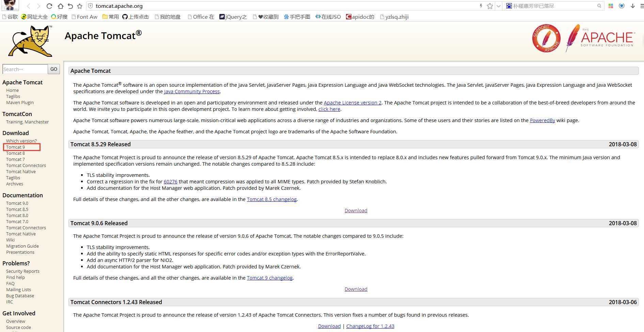
Task: Open the Tomcat 9 changelog link
Action: pos(270,278)
